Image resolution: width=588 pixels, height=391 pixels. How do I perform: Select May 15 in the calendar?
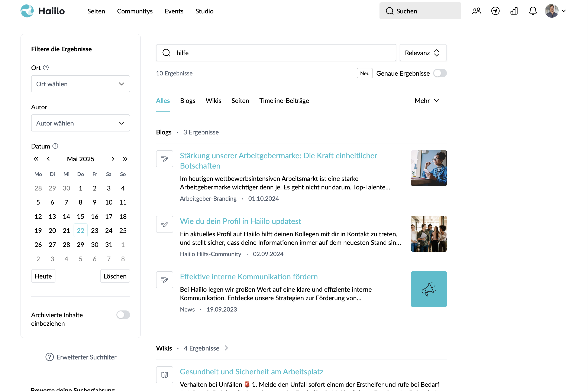[x=80, y=216]
